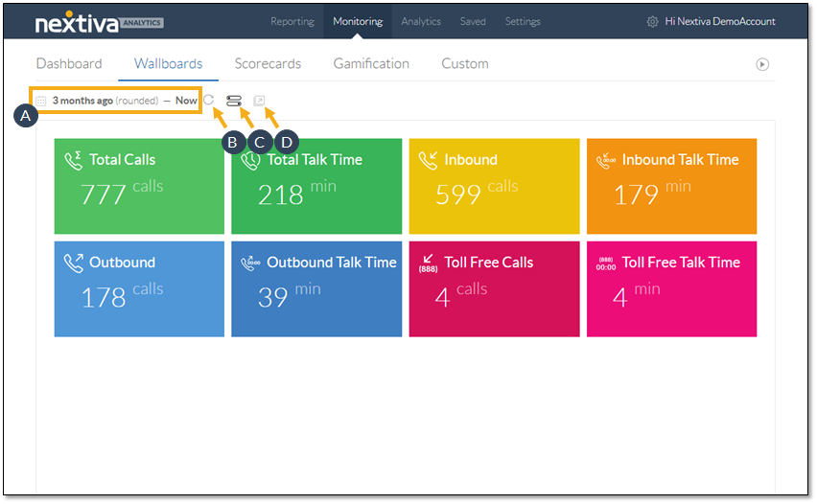This screenshot has width=817, height=504.
Task: Click the gear icon in the header
Action: click(x=652, y=22)
